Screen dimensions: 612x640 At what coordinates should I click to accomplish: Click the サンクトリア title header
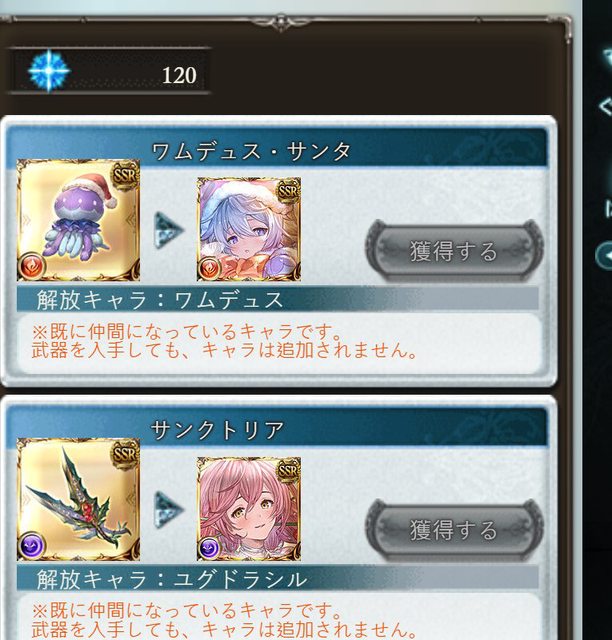[x=217, y=430]
